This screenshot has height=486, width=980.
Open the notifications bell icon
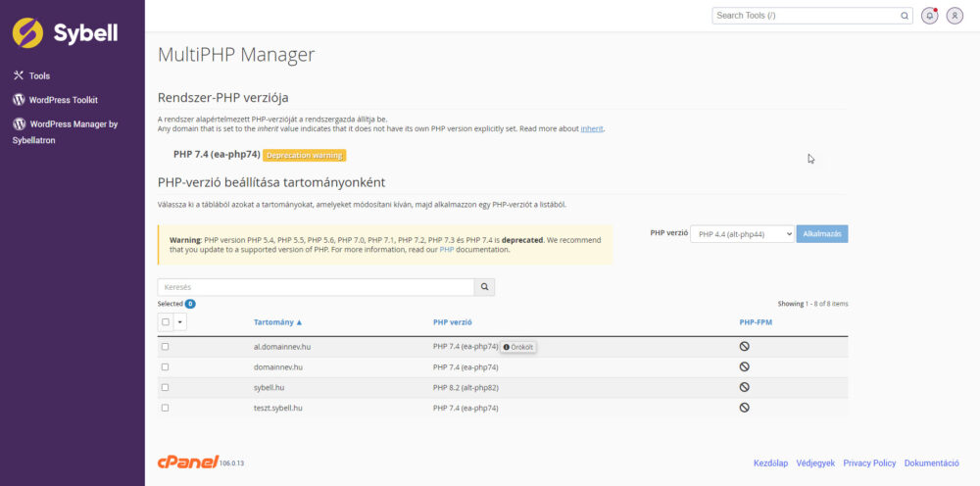point(930,16)
